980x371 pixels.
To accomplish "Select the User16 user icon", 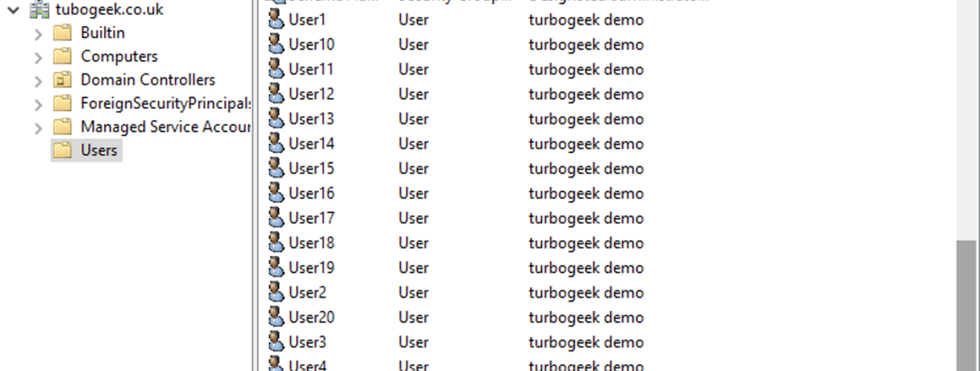I will pyautogui.click(x=276, y=193).
